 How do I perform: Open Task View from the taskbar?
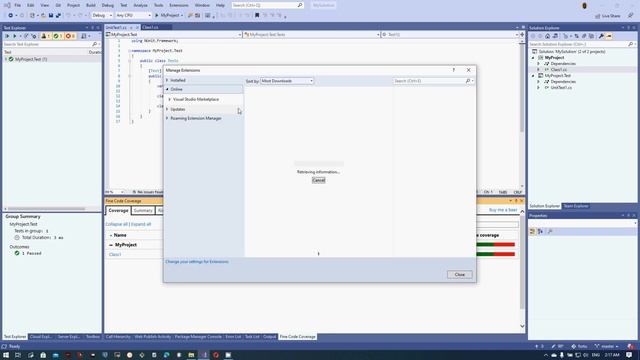click(18, 355)
